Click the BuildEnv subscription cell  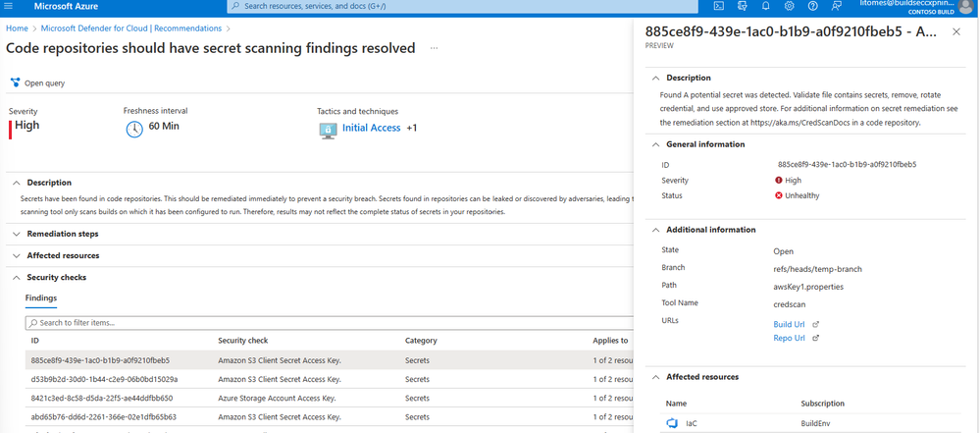coord(815,423)
